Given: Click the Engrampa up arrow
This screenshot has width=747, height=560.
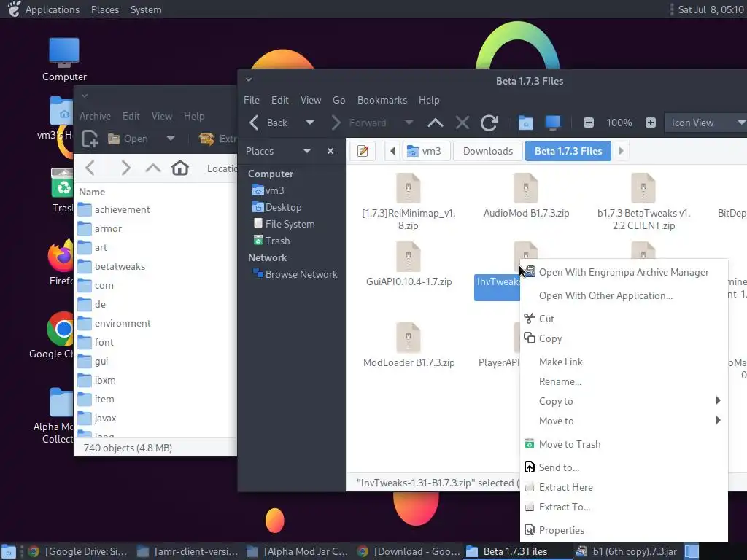Looking at the screenshot, I should point(153,168).
